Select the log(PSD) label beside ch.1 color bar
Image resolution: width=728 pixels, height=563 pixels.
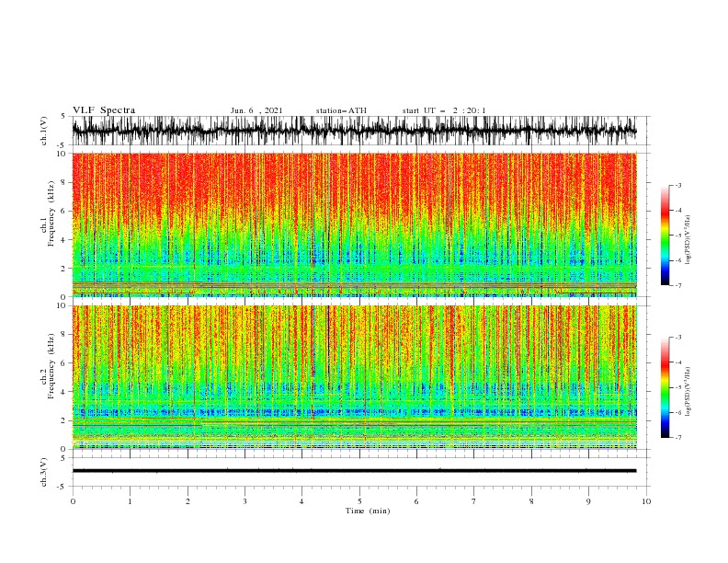688,240
